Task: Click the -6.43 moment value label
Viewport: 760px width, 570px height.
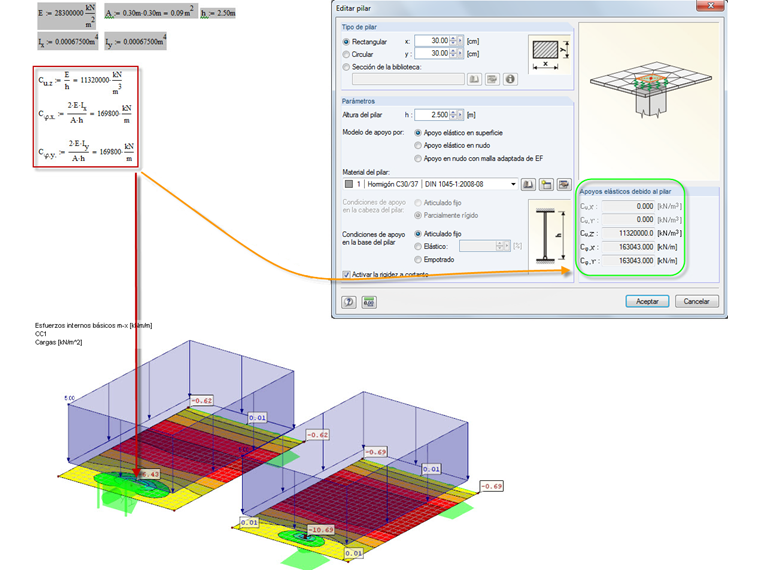Action: [x=148, y=474]
